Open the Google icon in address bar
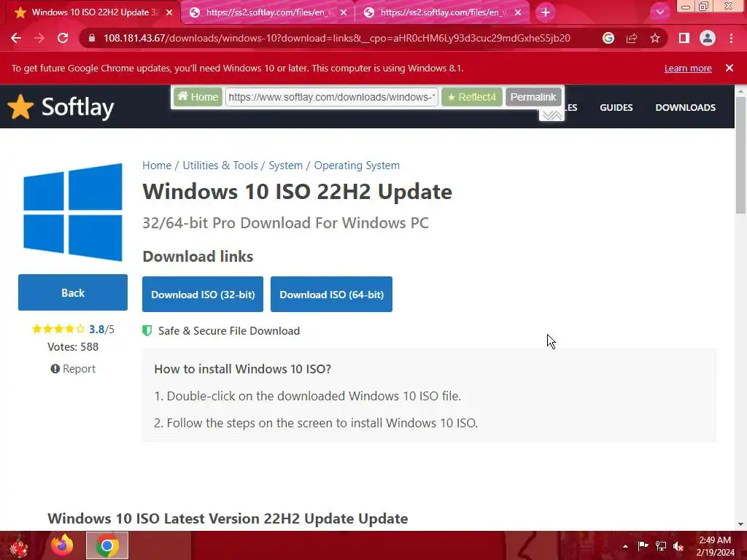 tap(608, 38)
